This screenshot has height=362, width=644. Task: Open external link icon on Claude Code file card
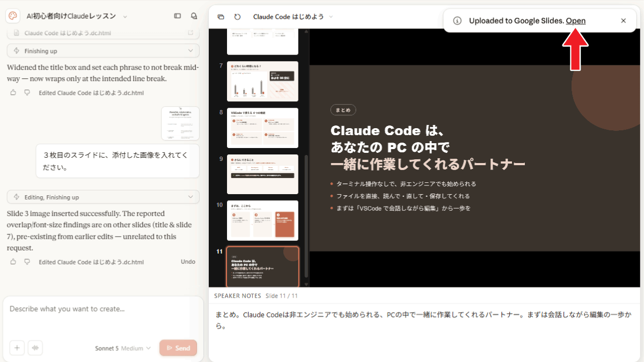[191, 33]
